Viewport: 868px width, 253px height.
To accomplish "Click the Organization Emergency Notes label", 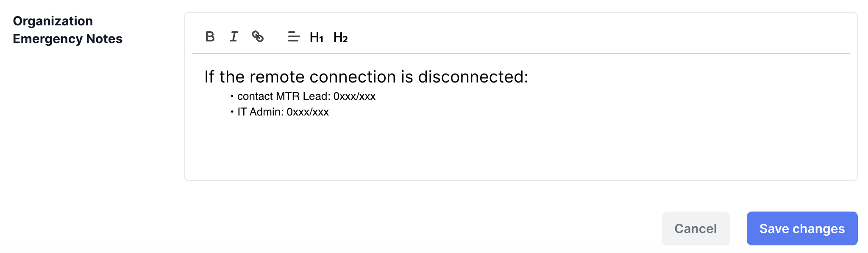I will point(67,30).
